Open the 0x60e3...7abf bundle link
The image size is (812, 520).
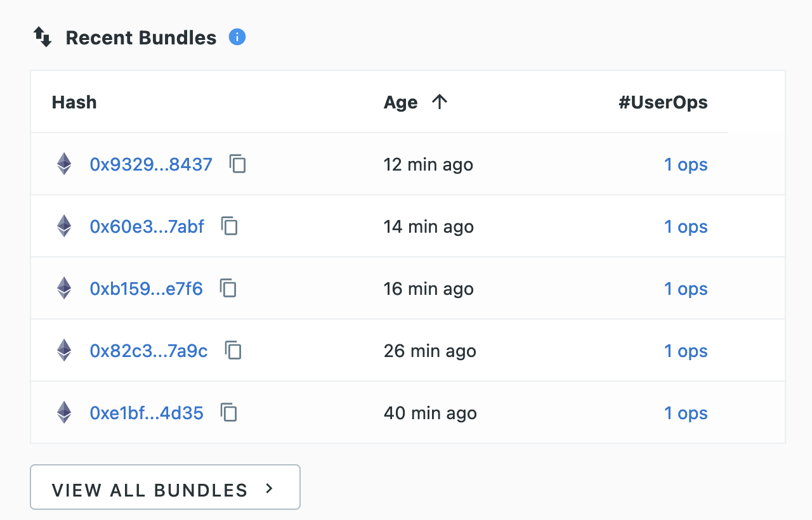coord(147,226)
